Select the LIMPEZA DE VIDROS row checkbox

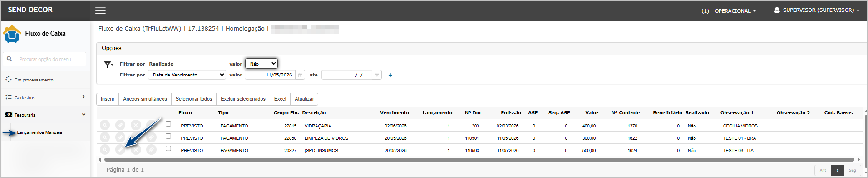(x=168, y=136)
